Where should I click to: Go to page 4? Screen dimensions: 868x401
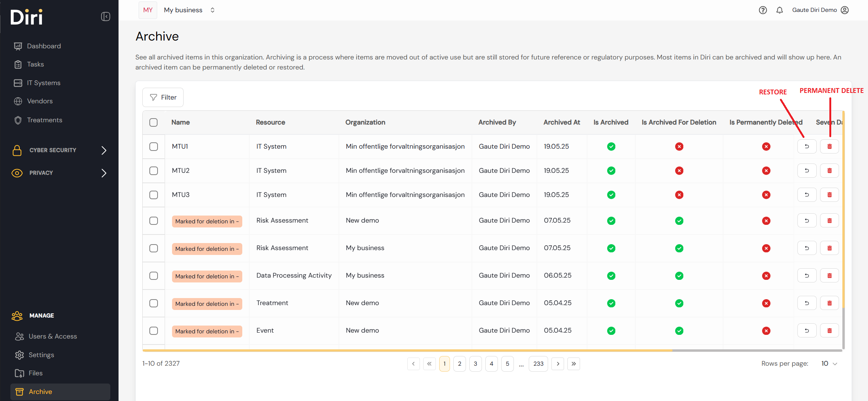click(x=492, y=364)
